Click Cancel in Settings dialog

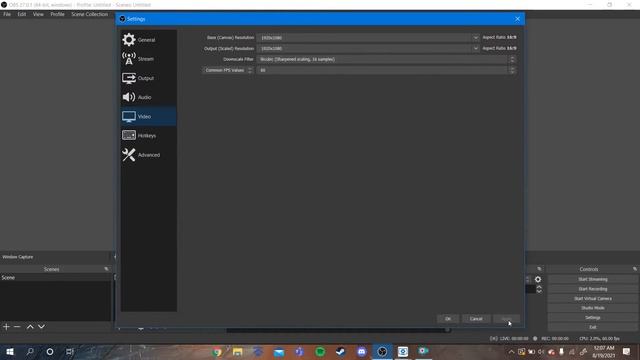(x=476, y=319)
